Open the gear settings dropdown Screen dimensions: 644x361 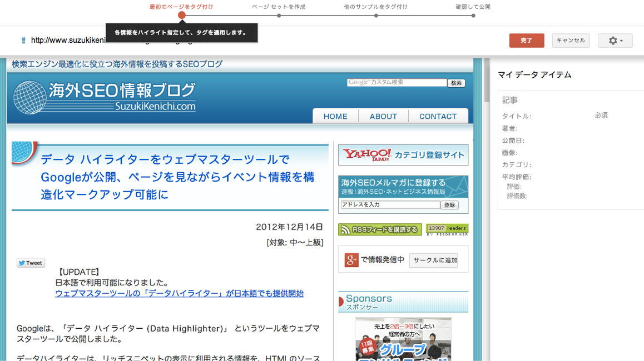(x=615, y=41)
